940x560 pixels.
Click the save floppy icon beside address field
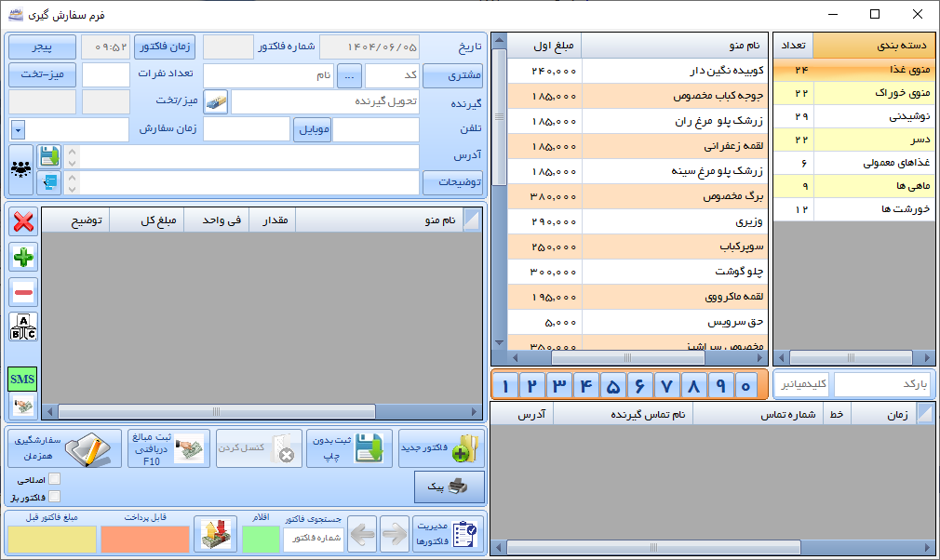click(x=48, y=156)
